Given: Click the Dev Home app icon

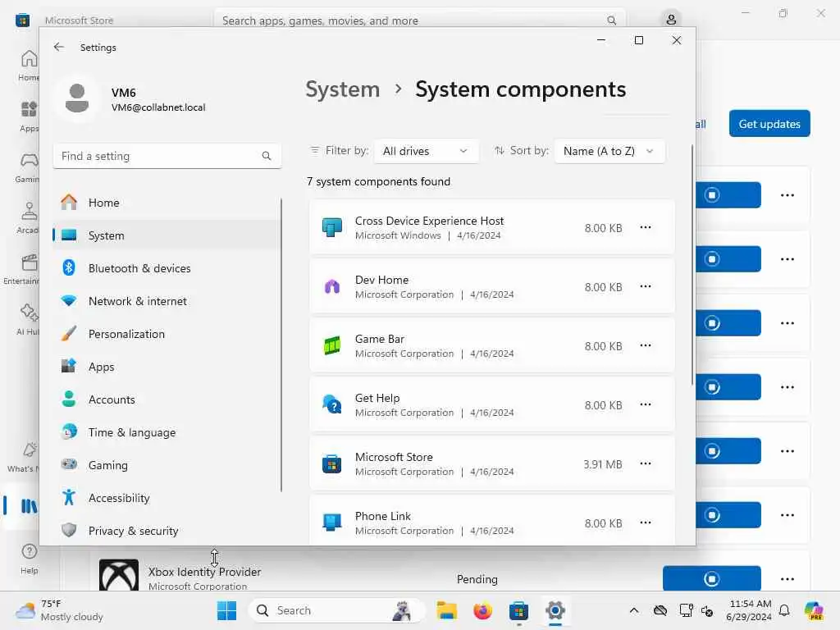Looking at the screenshot, I should (x=332, y=286).
